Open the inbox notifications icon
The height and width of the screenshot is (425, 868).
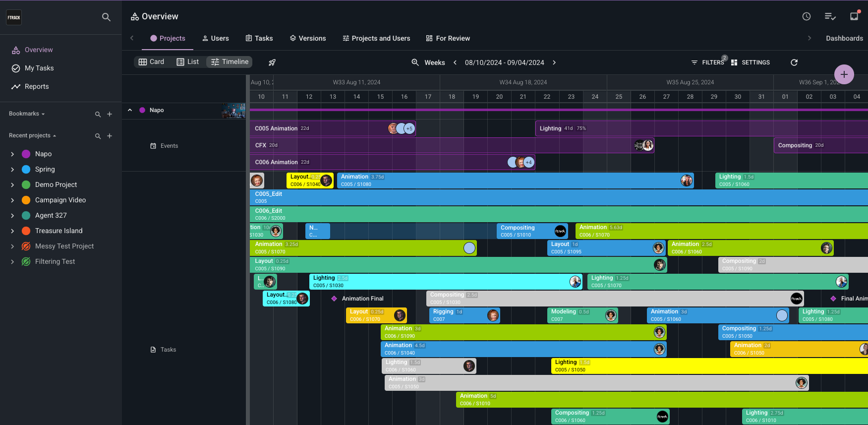pos(854,16)
